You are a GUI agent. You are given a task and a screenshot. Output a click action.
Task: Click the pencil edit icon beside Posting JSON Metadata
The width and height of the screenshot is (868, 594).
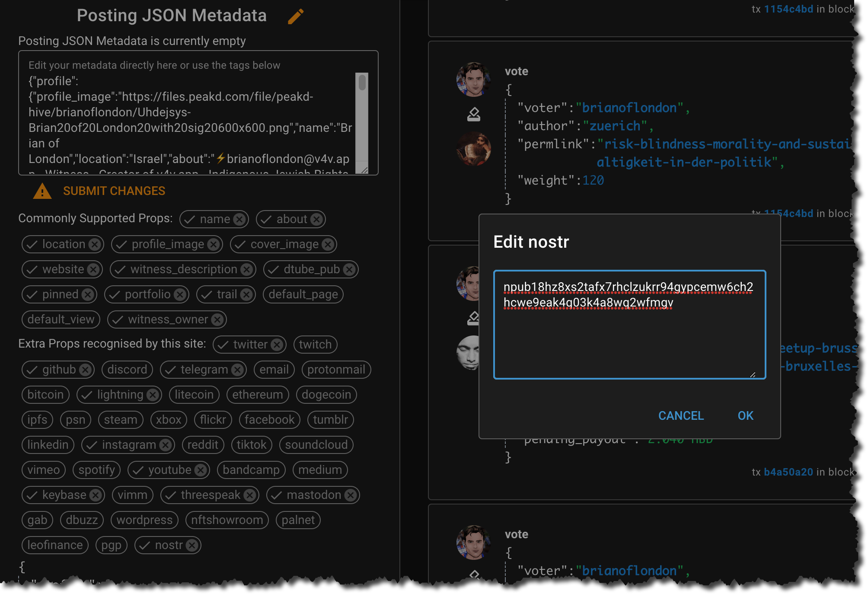tap(296, 16)
